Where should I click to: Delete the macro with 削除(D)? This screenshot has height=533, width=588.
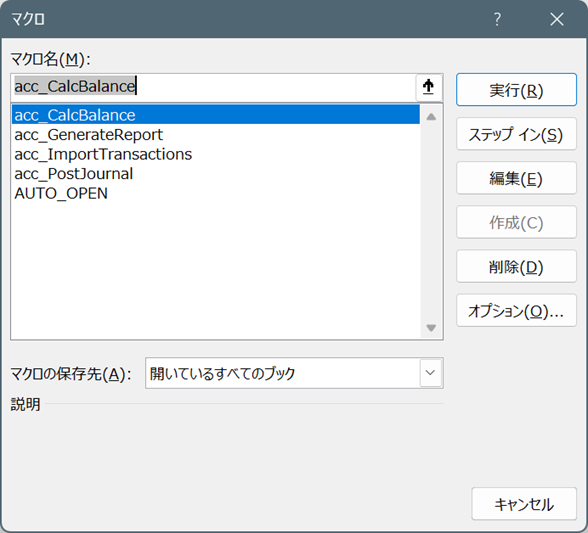tap(516, 266)
